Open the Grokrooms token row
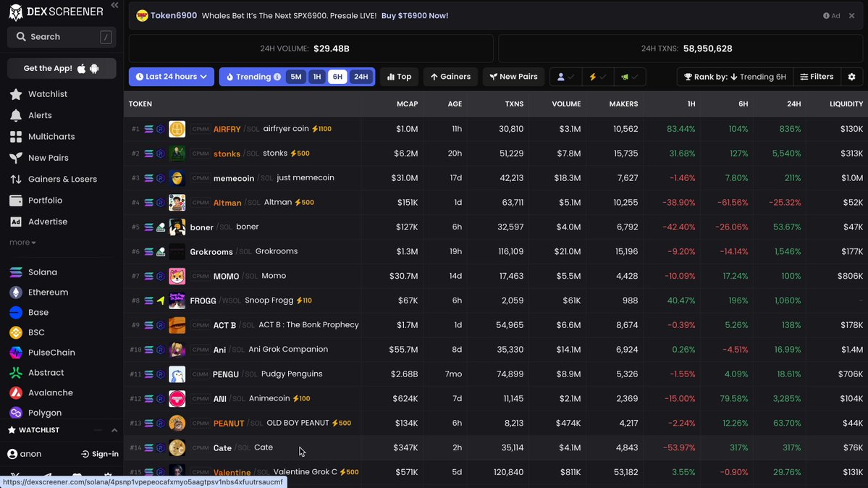This screenshot has width=868, height=488. point(496,251)
